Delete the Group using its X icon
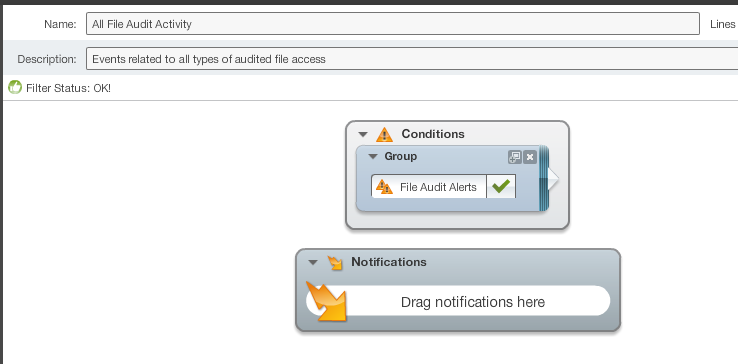738x364 pixels. [x=530, y=157]
